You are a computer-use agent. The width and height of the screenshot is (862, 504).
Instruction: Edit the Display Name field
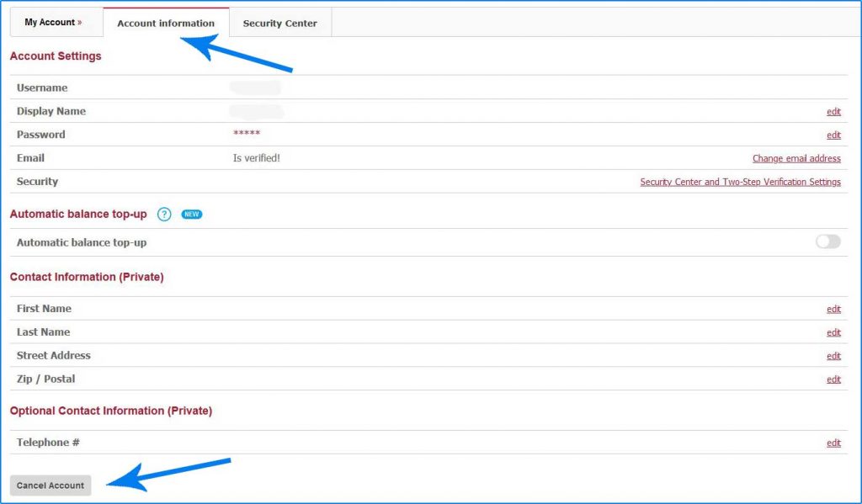(833, 111)
